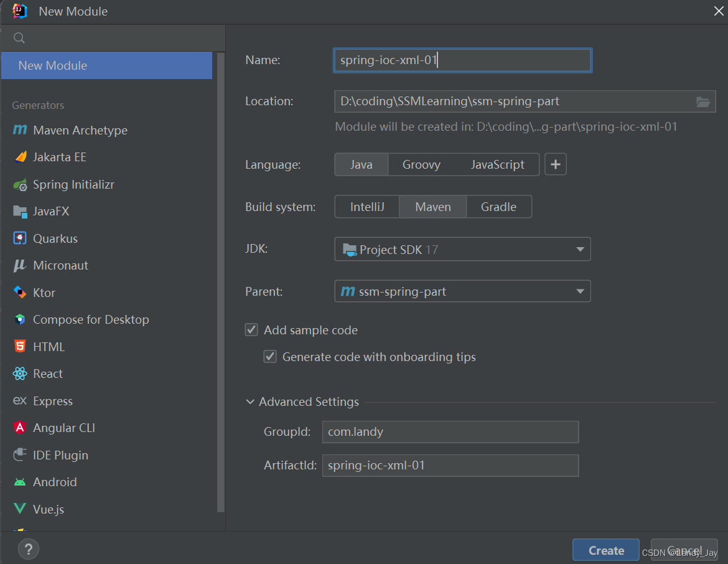Click the Micronaut mu icon
The width and height of the screenshot is (728, 564).
click(x=20, y=265)
